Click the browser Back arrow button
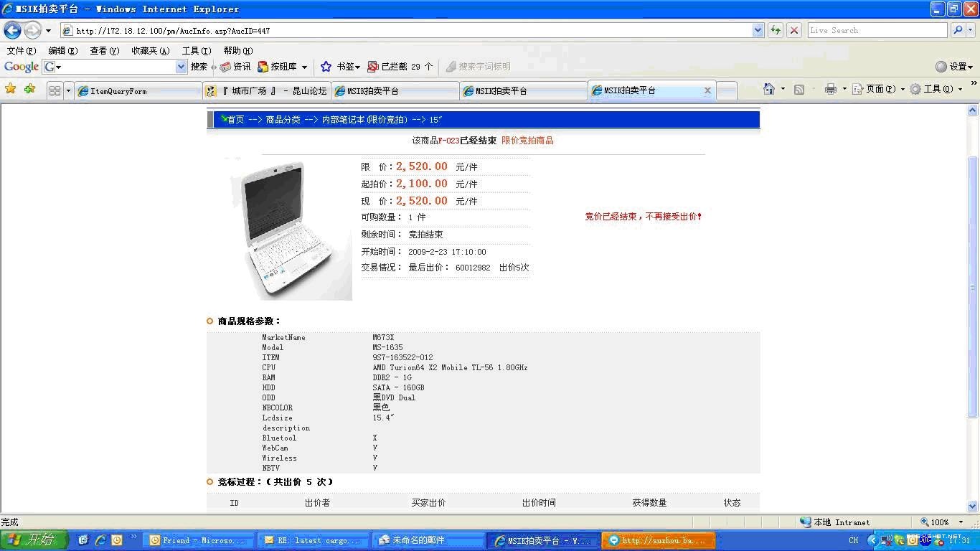Image resolution: width=980 pixels, height=551 pixels. 12,30
